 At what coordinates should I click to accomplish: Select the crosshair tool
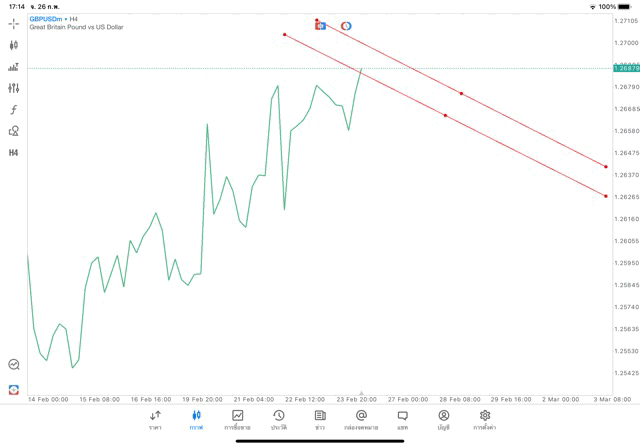tap(14, 23)
